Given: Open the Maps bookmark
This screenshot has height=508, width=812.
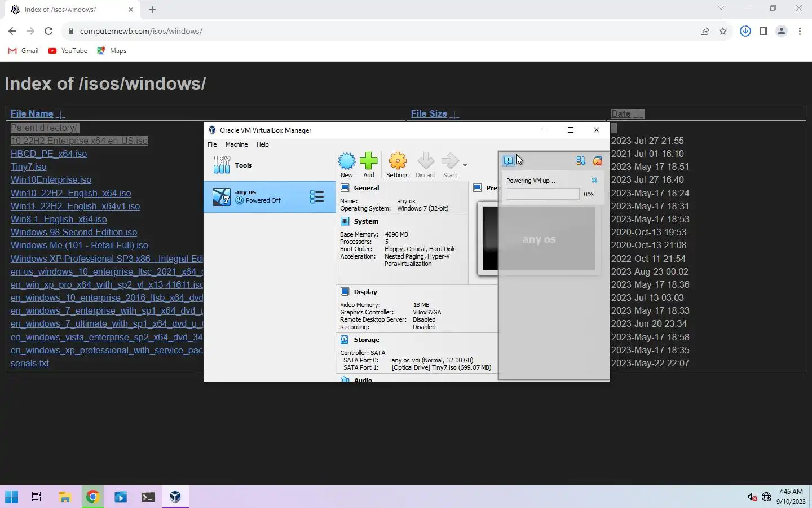Looking at the screenshot, I should [x=112, y=51].
